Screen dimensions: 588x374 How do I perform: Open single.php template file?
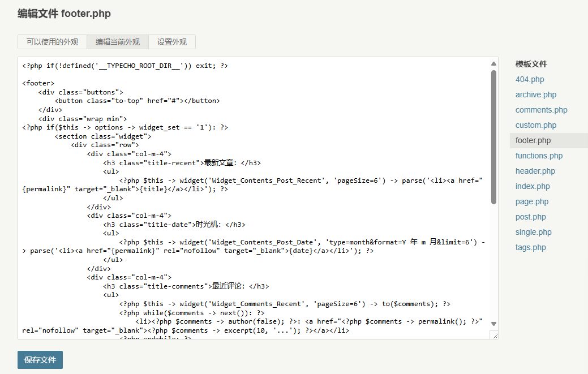click(533, 233)
